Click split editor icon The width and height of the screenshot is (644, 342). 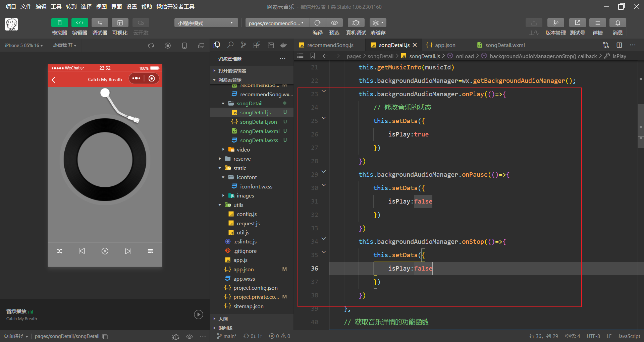coord(619,45)
